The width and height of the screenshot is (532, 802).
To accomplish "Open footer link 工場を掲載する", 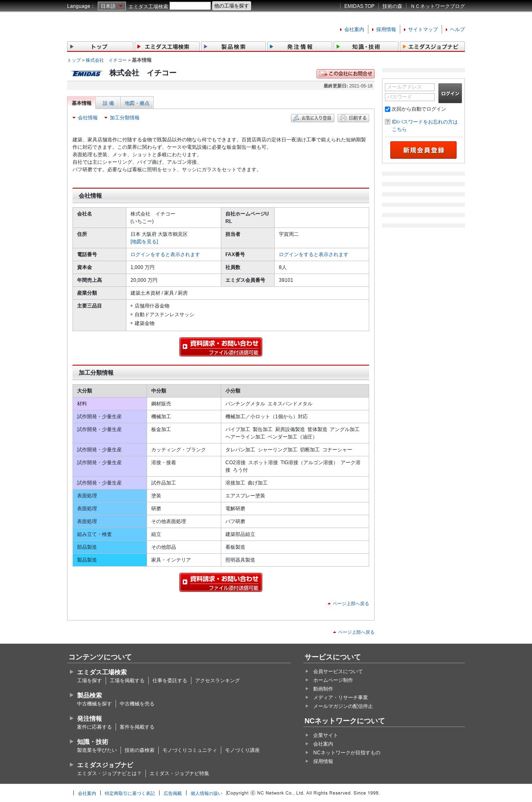I will coord(127,681).
